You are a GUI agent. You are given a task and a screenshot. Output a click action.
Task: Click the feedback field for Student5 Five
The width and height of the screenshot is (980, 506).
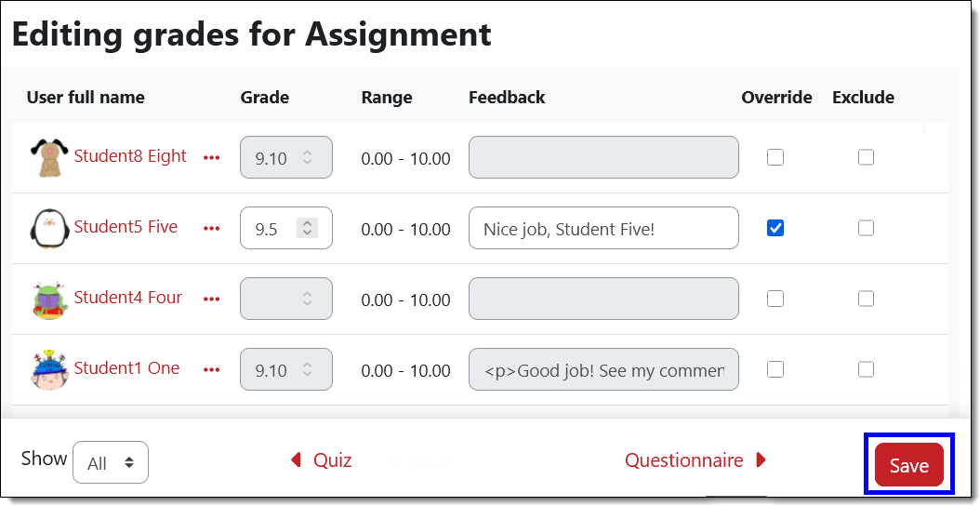tap(603, 228)
